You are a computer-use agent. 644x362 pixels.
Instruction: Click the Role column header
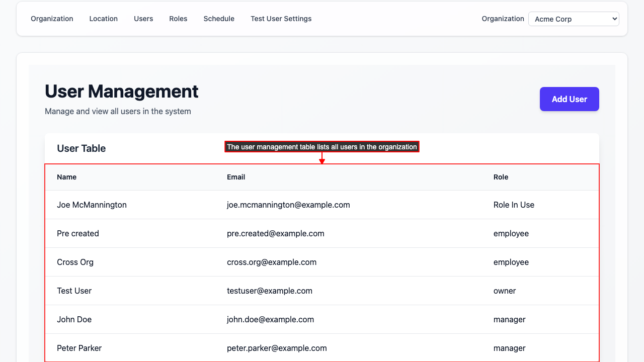tap(501, 177)
